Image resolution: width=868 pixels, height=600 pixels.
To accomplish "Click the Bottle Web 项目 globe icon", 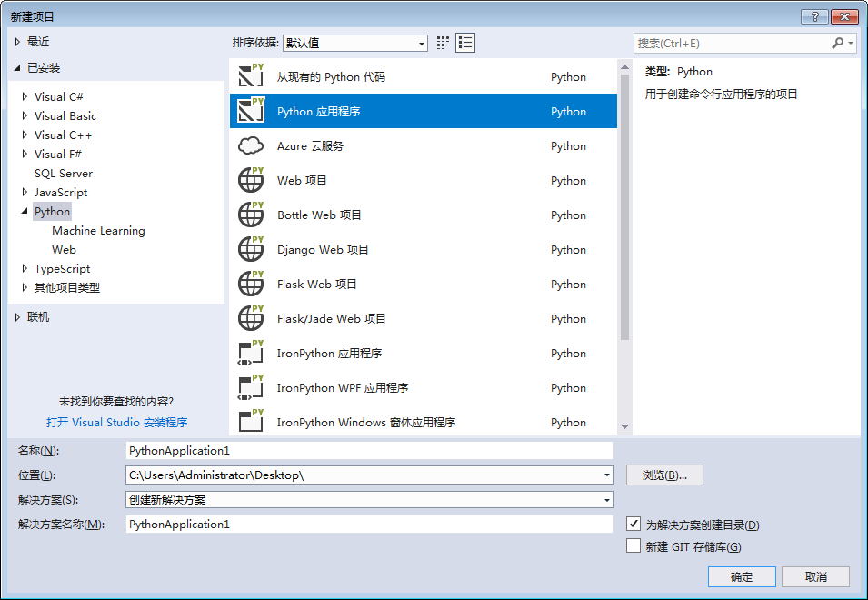I will [251, 215].
